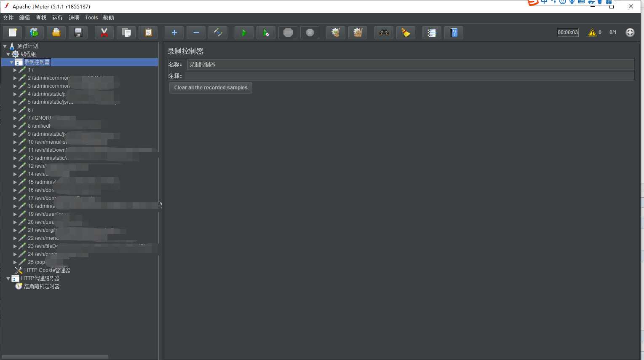Select the 线程组 tree item
This screenshot has width=644, height=360.
pyautogui.click(x=28, y=54)
